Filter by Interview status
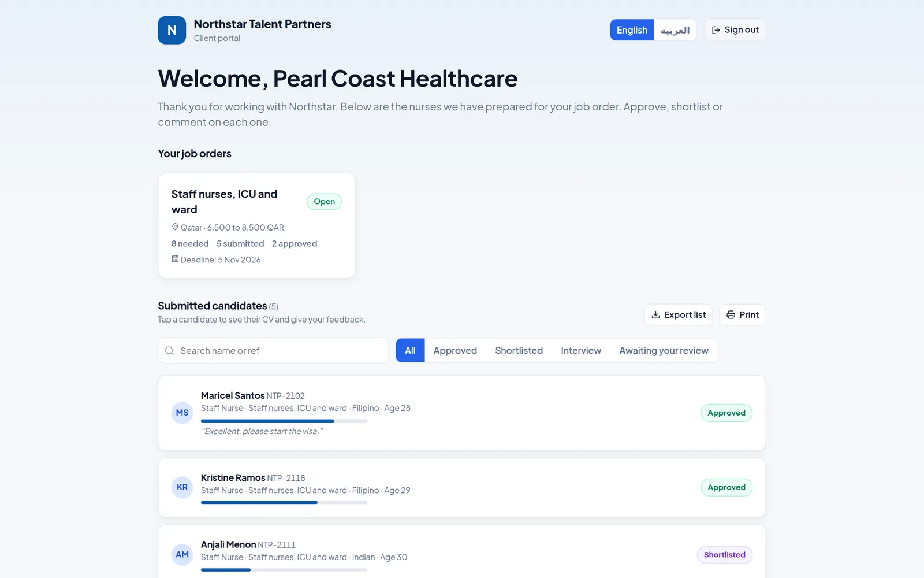Image resolution: width=924 pixels, height=578 pixels. click(581, 351)
